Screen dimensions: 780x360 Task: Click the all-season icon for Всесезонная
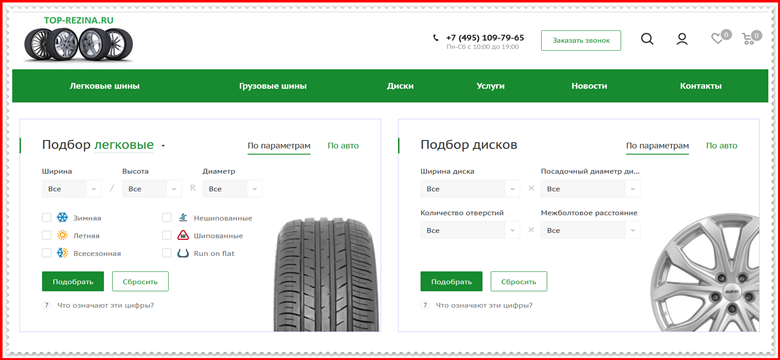pos(62,253)
